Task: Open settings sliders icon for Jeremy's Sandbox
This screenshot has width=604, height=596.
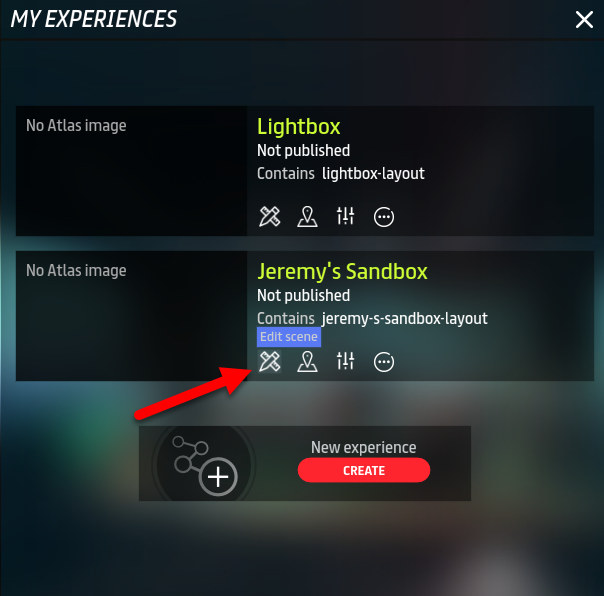Action: click(345, 361)
